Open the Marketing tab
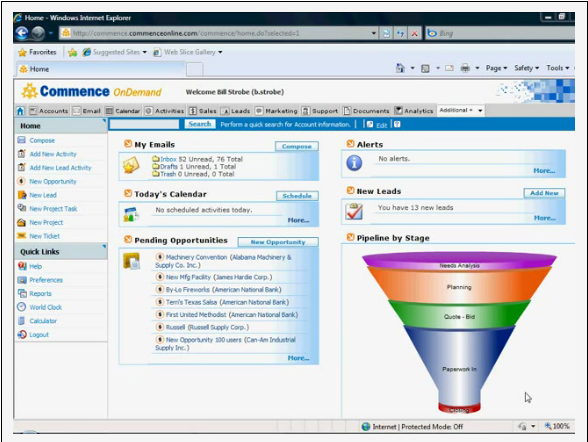This screenshot has width=588, height=442. 276,111
